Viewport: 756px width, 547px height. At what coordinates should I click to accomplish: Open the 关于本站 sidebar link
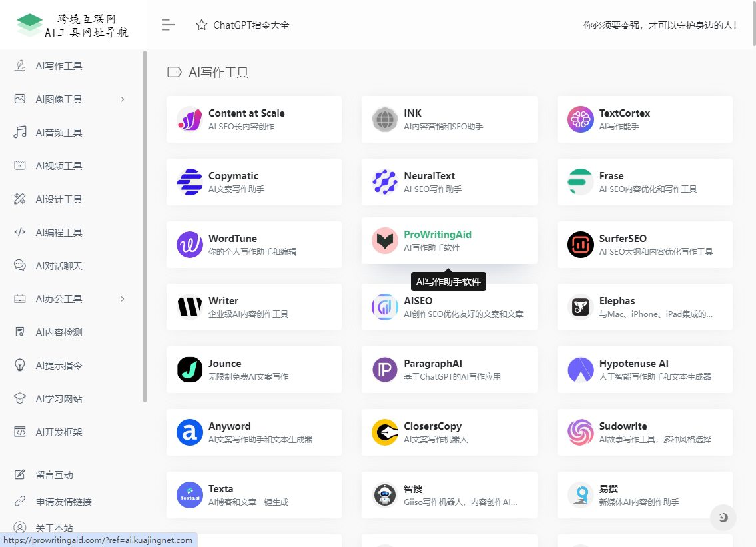(x=54, y=528)
